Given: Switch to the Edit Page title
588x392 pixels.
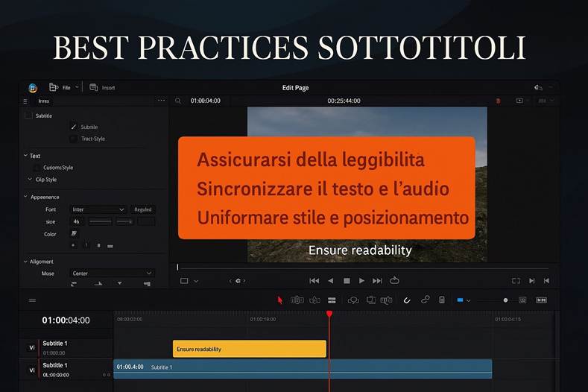Looking at the screenshot, I should point(296,88).
